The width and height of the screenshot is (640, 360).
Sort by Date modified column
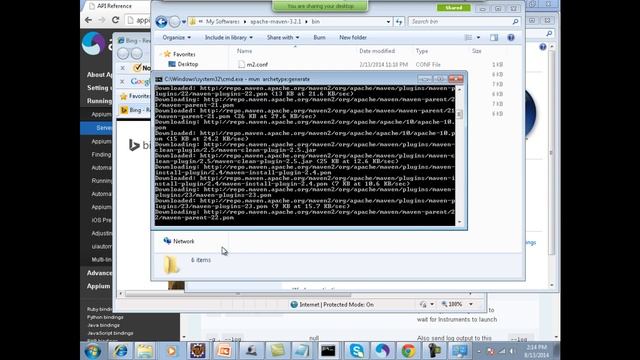377,51
